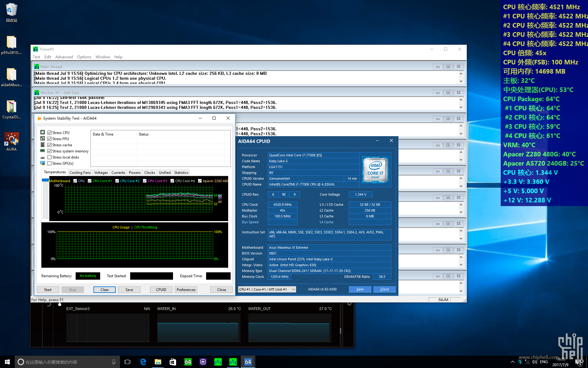Viewport: 588px width, 368px height.
Task: Switch to the Clocks tab
Action: point(150,173)
